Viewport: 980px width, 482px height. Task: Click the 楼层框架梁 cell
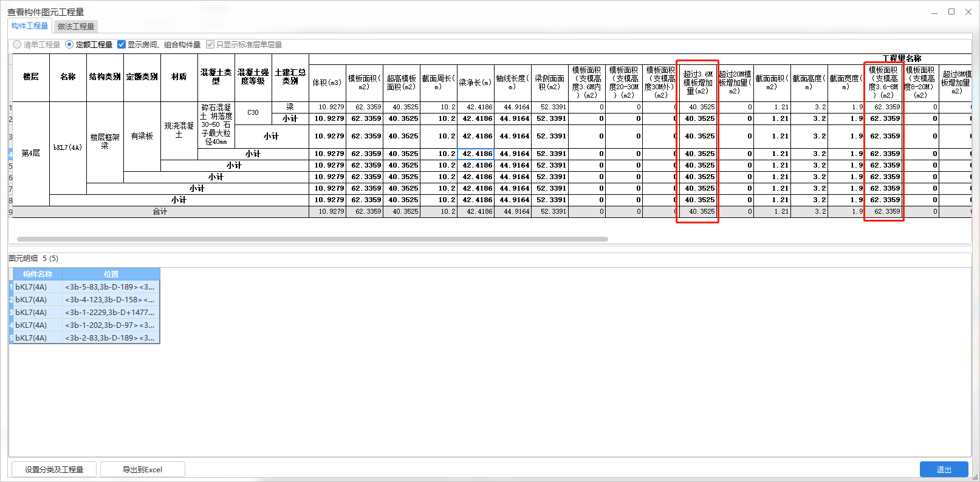click(105, 142)
